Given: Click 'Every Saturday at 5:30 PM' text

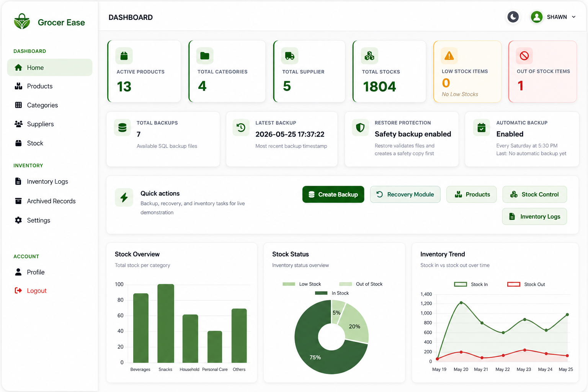Looking at the screenshot, I should 527,146.
